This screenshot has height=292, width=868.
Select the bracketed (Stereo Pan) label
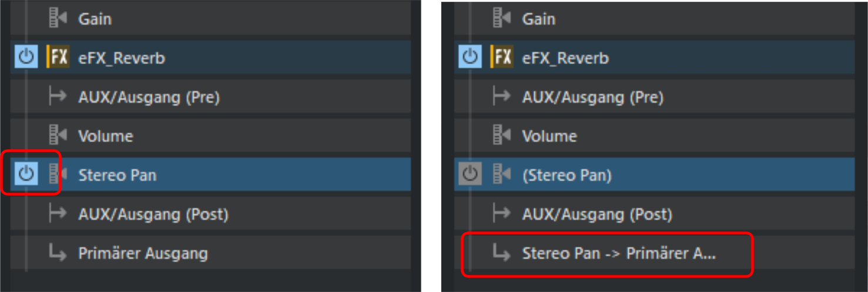coord(567,175)
